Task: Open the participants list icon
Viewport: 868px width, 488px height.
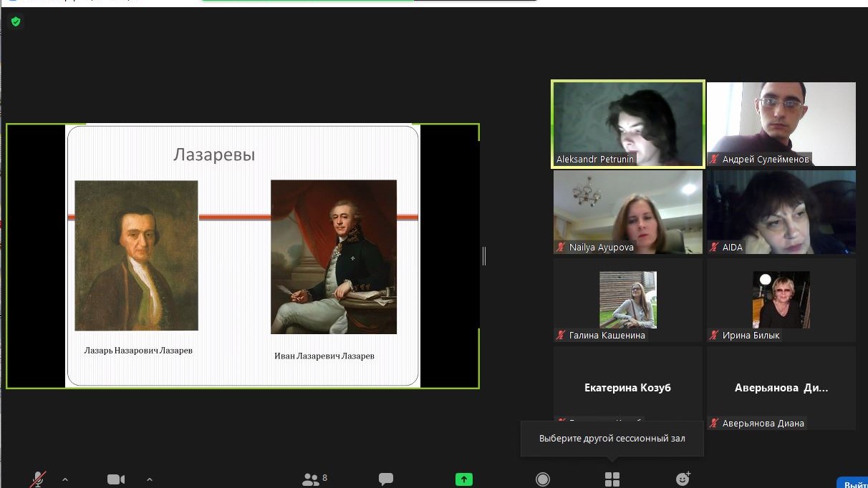Action: (311, 479)
